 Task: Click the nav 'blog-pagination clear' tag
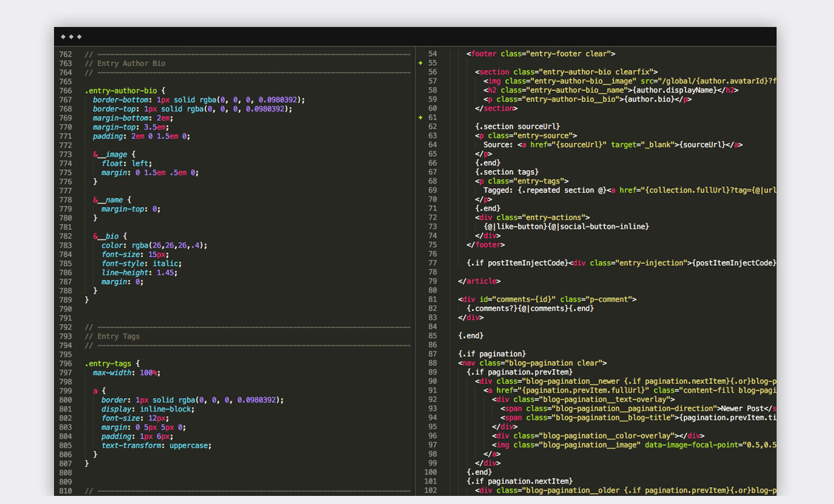pos(532,363)
